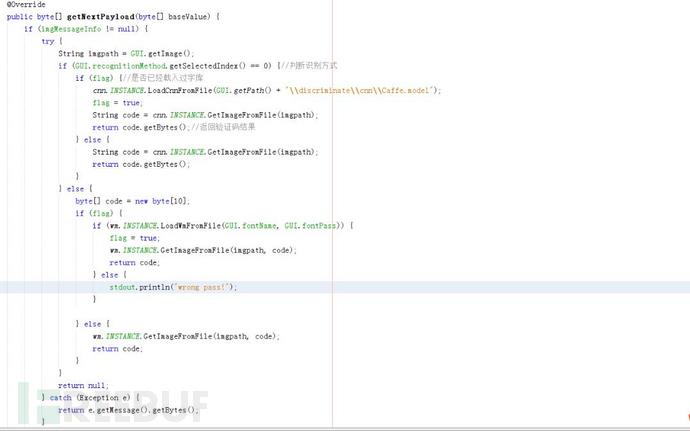690x431 pixels.
Task: Click the try keyword
Action: pyautogui.click(x=48, y=41)
